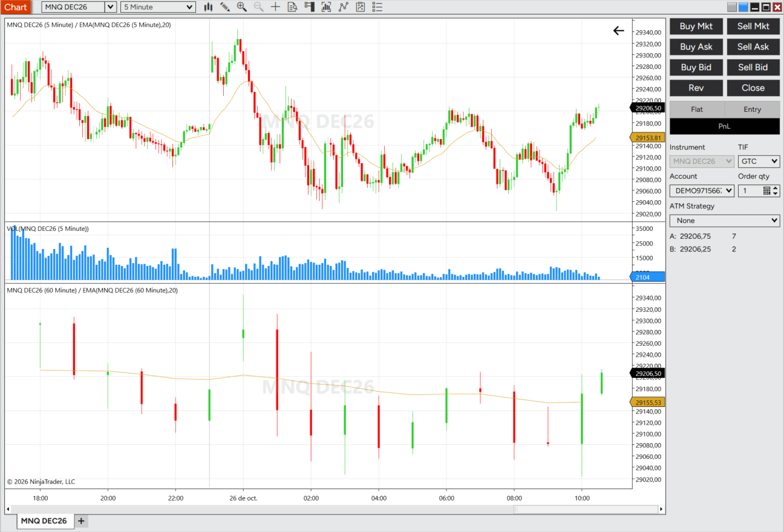Click the Buy Bid button
Viewport: 784px width, 532px height.
click(x=696, y=67)
